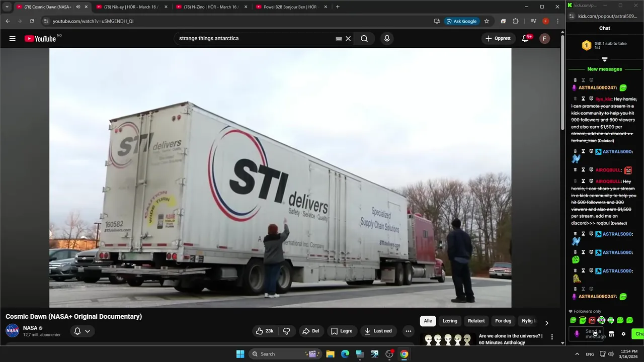Go to YouTube home via the logo

point(40,39)
